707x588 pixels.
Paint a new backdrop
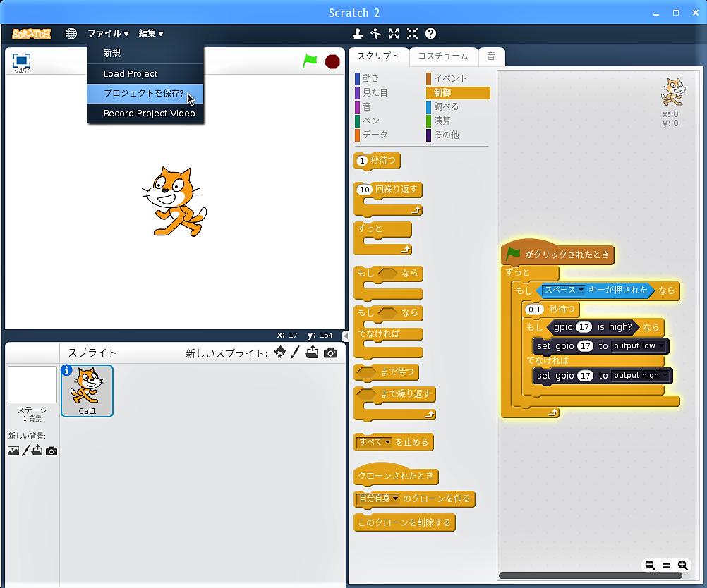pos(25,450)
